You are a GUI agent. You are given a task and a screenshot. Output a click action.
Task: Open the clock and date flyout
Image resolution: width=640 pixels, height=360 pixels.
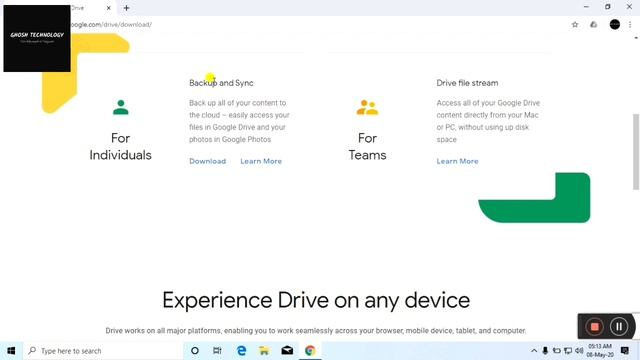point(600,351)
